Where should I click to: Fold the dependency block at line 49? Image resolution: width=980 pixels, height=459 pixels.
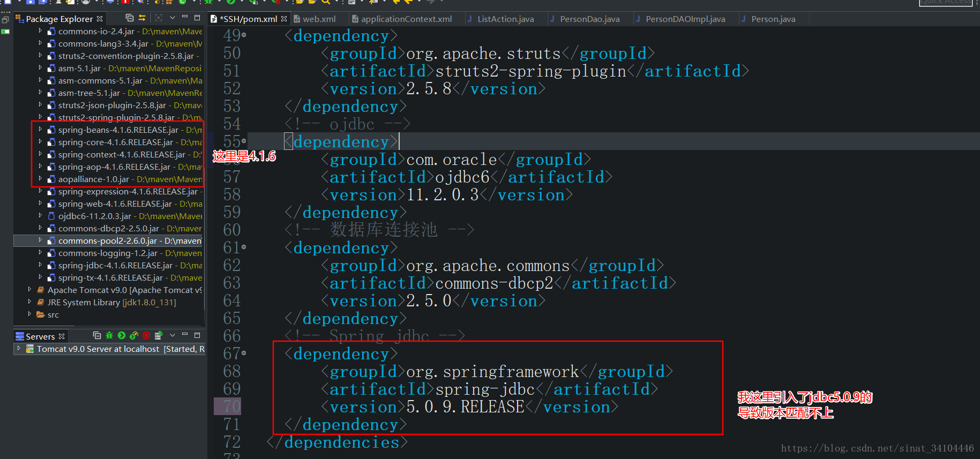(244, 35)
